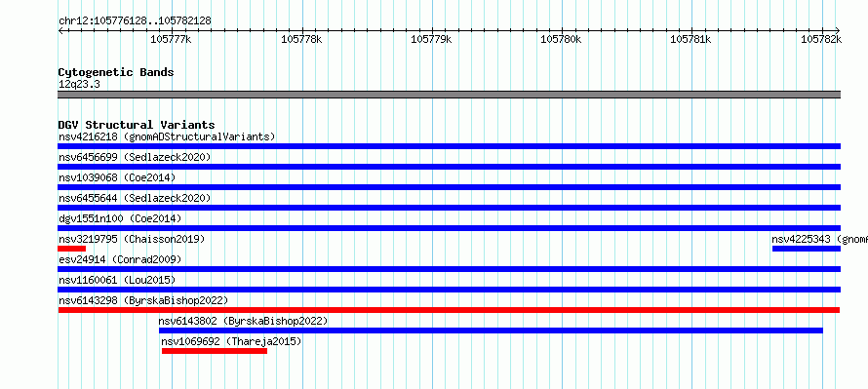Click the 105778k ruler tick label

[301, 39]
